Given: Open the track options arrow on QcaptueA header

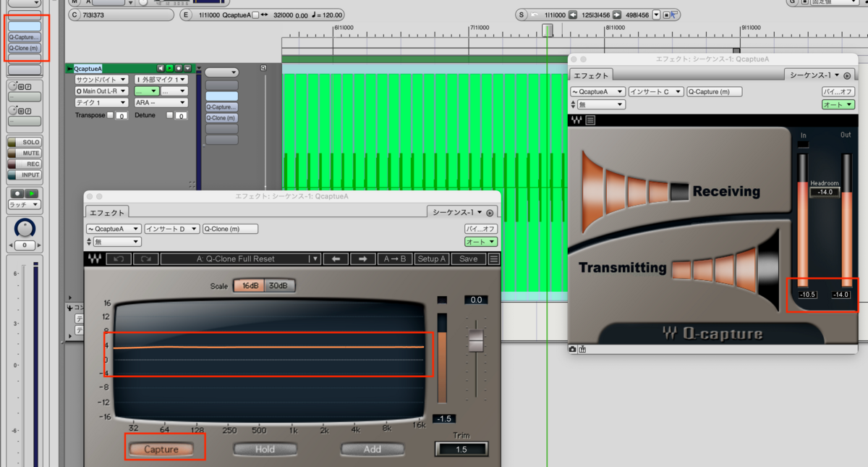Looking at the screenshot, I should coord(187,68).
